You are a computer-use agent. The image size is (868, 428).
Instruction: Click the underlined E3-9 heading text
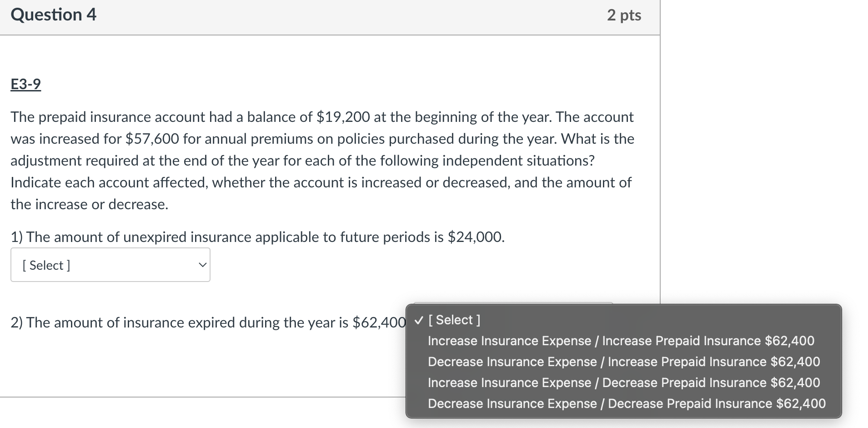click(25, 84)
